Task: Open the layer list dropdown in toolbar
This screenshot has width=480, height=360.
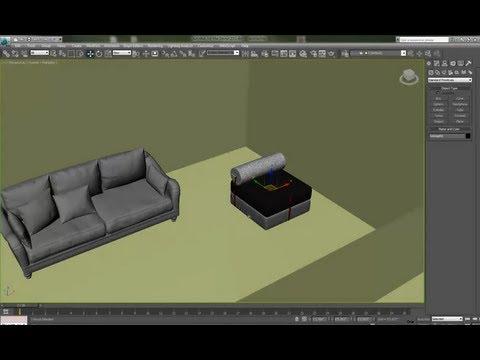Action: click(x=378, y=53)
